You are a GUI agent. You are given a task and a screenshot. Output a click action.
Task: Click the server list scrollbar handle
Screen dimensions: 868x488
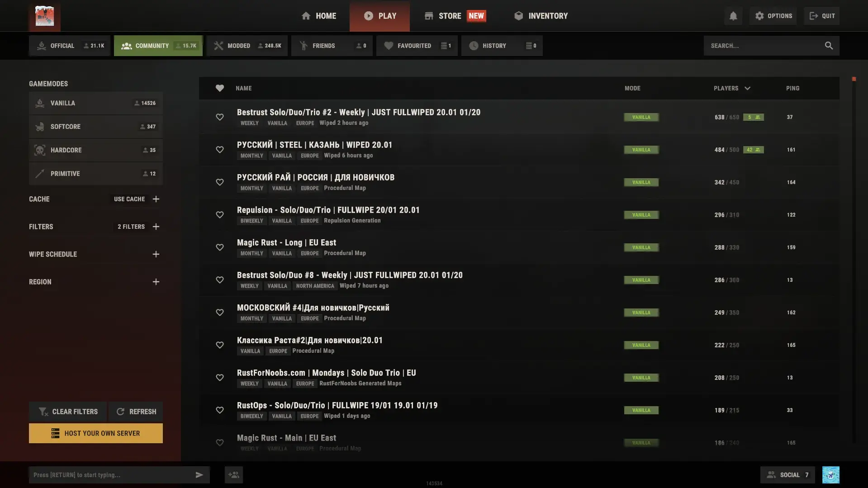point(854,79)
